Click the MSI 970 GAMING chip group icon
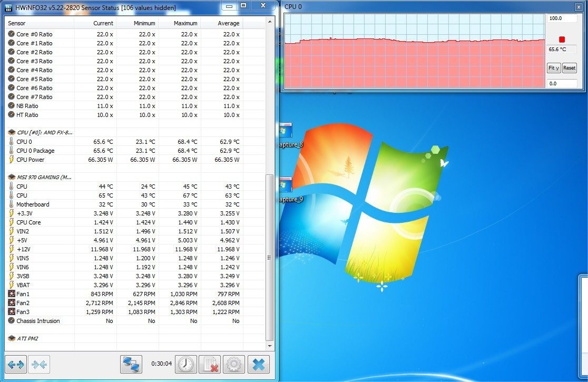This screenshot has width=588, height=382. point(12,178)
